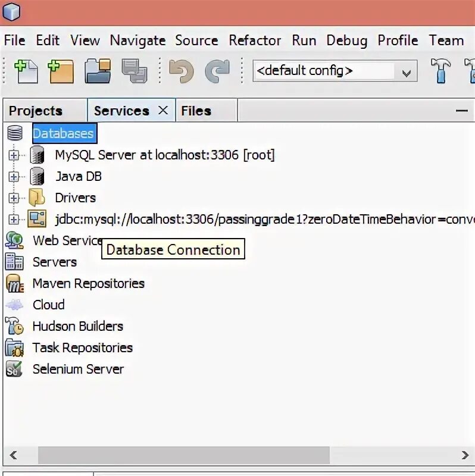
Task: Click the horizontal scrollbar thumb
Action: coord(184,455)
